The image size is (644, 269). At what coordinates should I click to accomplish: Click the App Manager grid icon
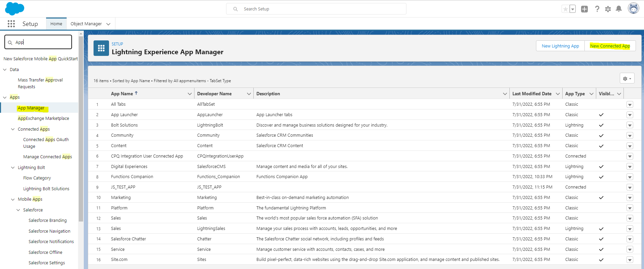pos(101,48)
